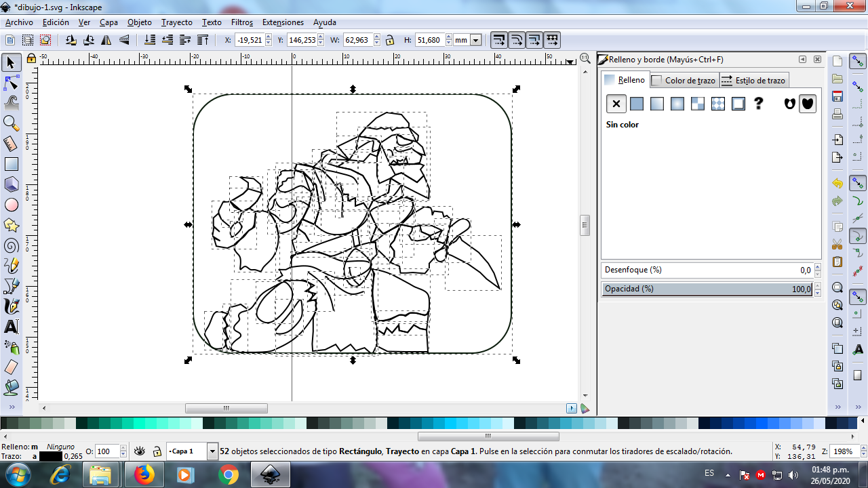This screenshot has height=488, width=868.
Task: Rotate selection 90° clockwise
Action: (88, 40)
